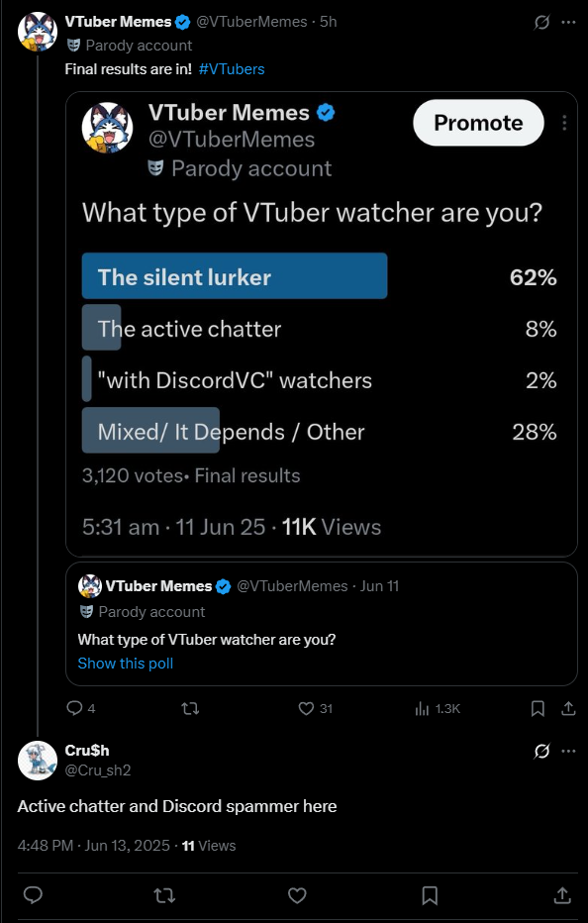
Task: Repost the VTuber Memes poll results tweet
Action: (x=190, y=709)
